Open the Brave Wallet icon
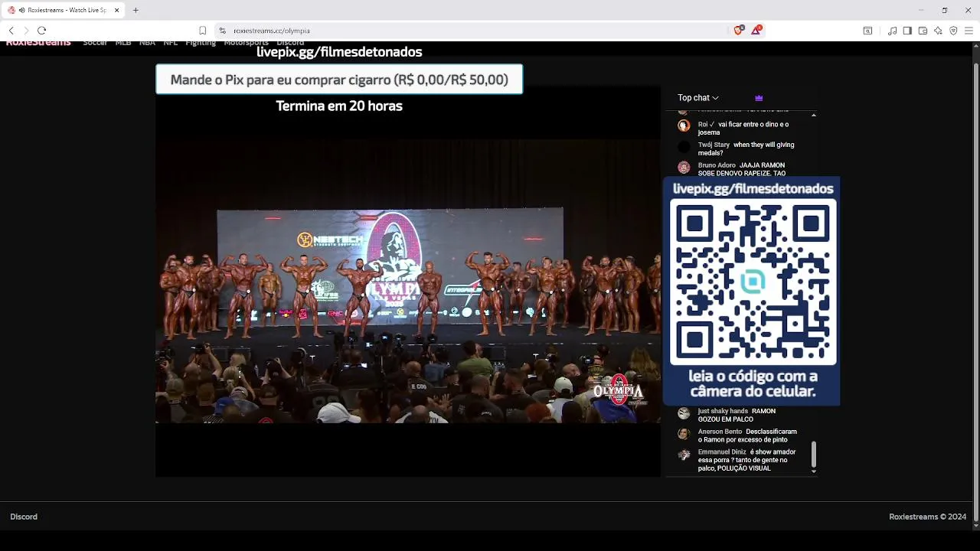Screen dimensions: 980x551 [923, 31]
